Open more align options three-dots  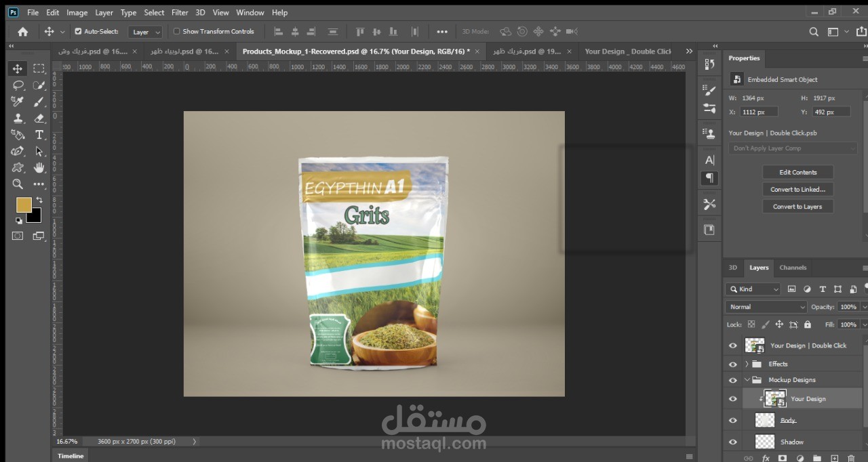point(442,31)
